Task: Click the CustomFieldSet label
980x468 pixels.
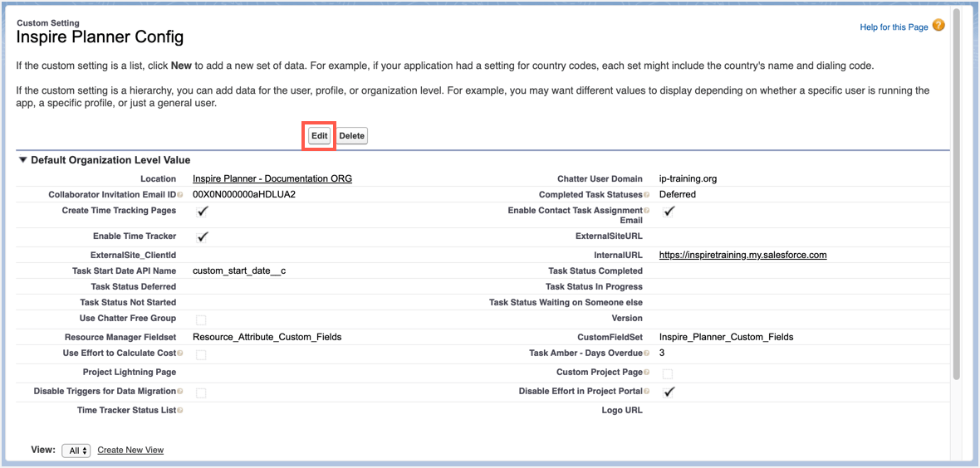Action: (x=610, y=337)
